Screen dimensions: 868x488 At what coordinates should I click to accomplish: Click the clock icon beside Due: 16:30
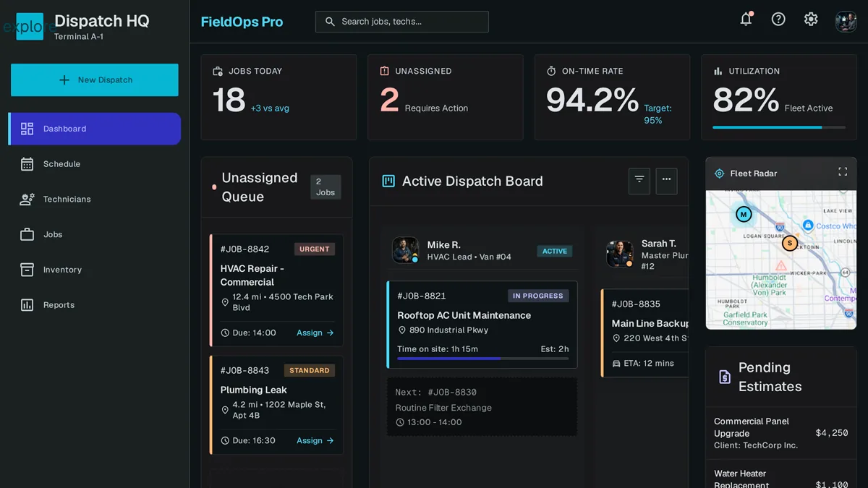(225, 440)
